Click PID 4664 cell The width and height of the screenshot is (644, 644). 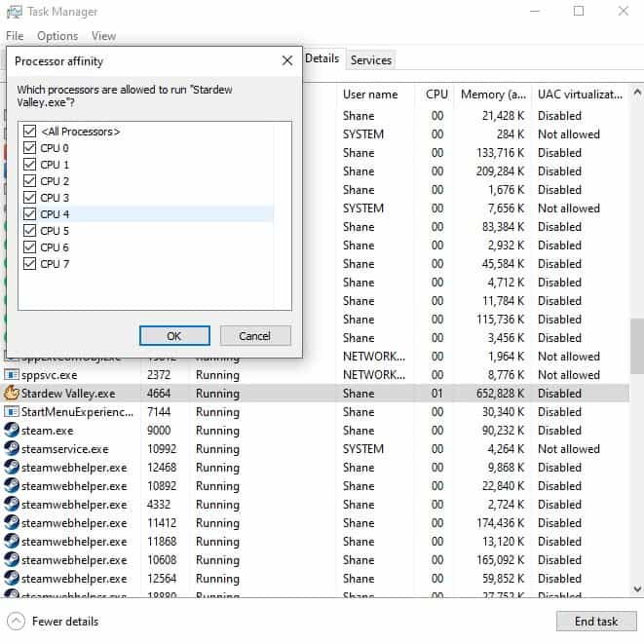[159, 393]
